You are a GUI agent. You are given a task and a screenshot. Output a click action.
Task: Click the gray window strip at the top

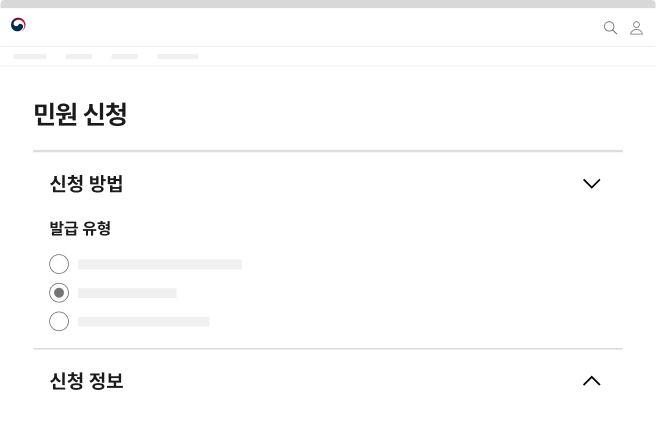[x=328, y=4]
